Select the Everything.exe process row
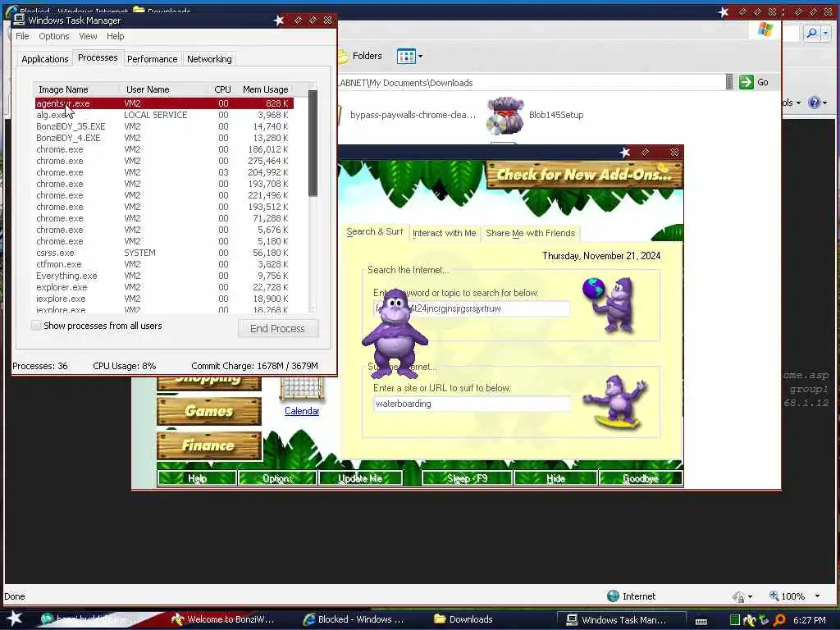Viewport: 840px width, 630px height. (x=164, y=276)
